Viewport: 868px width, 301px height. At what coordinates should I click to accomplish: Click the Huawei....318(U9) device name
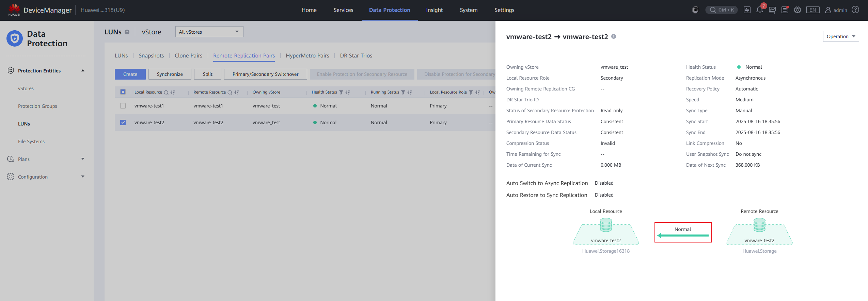coord(102,10)
